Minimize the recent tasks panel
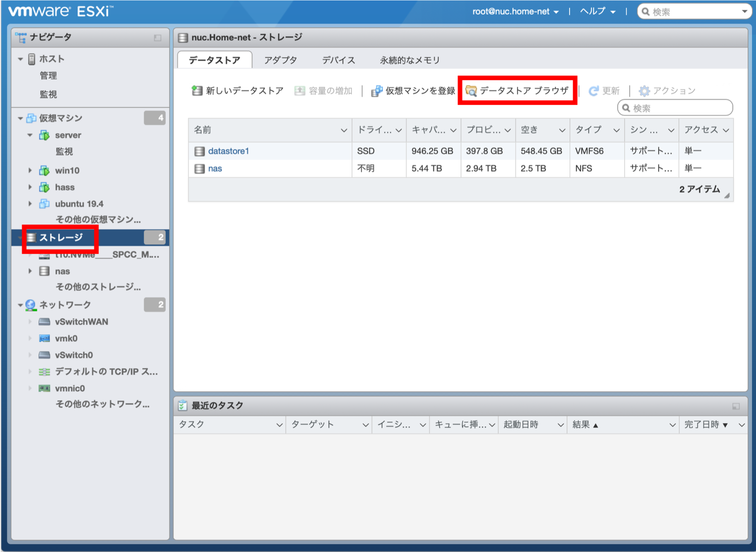The image size is (756, 552). pyautogui.click(x=736, y=406)
